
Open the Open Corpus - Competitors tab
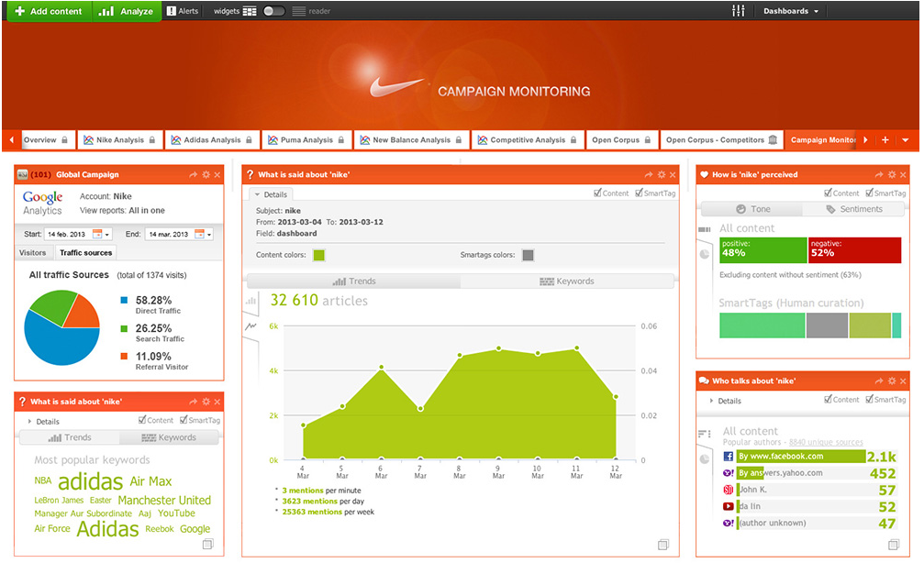click(x=721, y=140)
